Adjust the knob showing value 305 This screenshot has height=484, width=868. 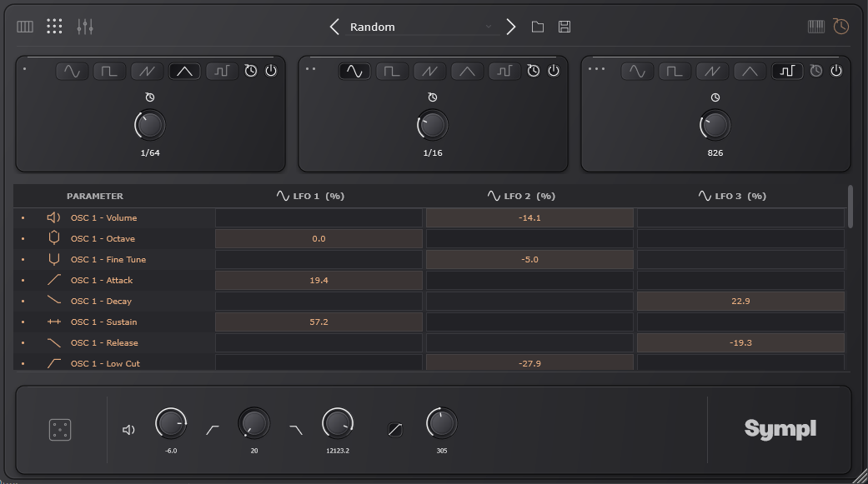(x=442, y=424)
